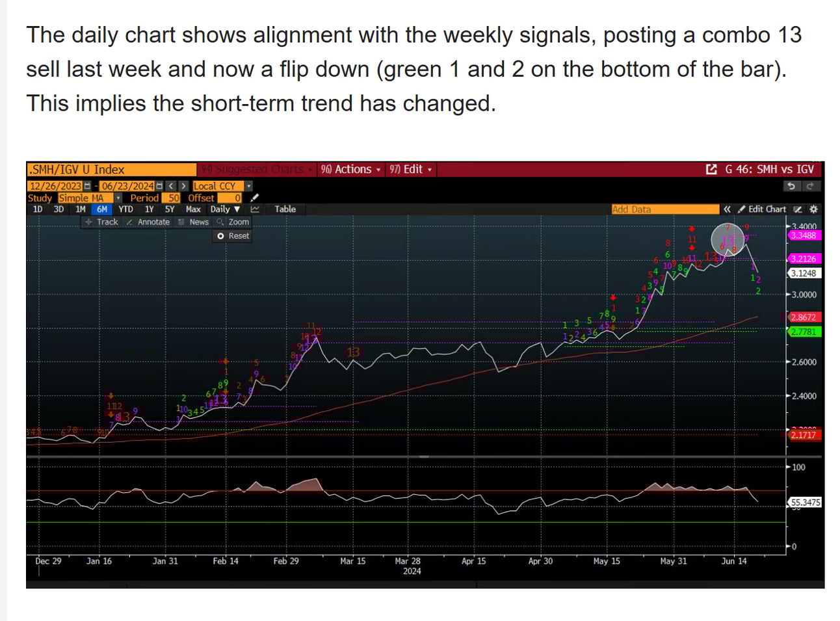Click the Add Data input field
840x621 pixels.
664,209
